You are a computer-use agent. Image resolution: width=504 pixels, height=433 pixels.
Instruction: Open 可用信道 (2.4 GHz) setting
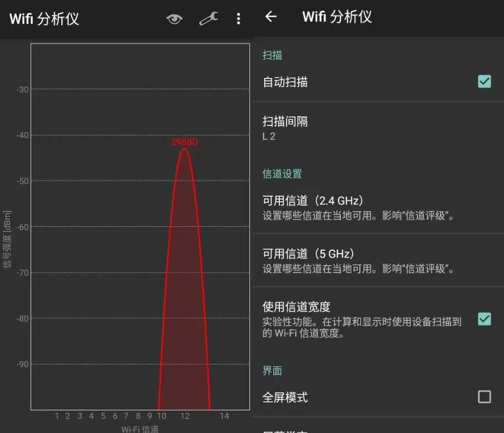[378, 207]
